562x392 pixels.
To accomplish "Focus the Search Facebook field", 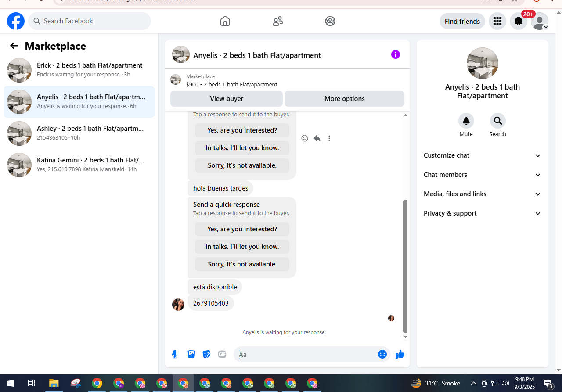I will click(x=90, y=21).
